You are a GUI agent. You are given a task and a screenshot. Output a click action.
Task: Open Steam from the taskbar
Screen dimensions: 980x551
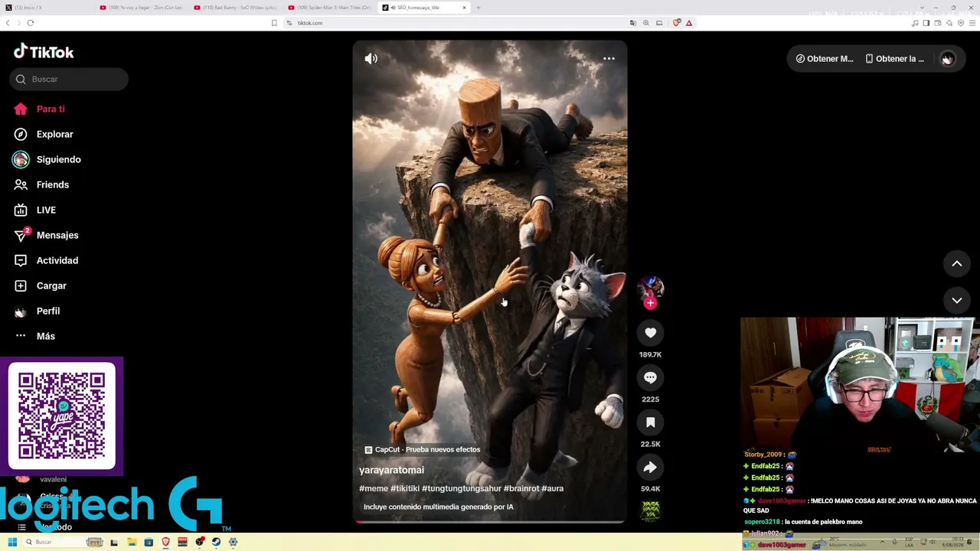point(216,543)
